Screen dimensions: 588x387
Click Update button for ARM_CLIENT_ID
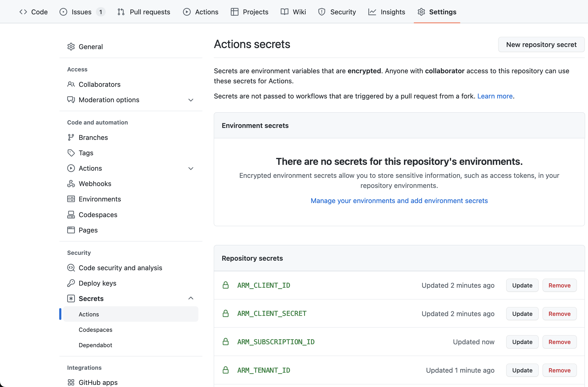coord(522,285)
